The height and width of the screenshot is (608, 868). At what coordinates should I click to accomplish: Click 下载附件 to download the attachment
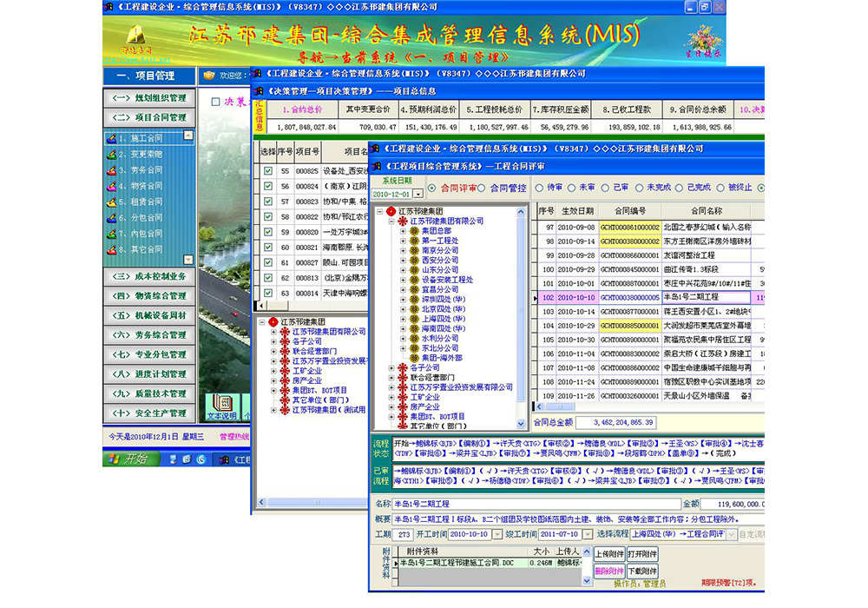pyautogui.click(x=644, y=570)
